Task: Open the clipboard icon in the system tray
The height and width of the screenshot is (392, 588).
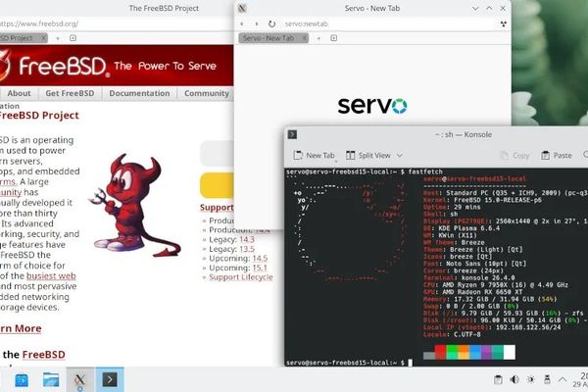Action: tap(498, 379)
